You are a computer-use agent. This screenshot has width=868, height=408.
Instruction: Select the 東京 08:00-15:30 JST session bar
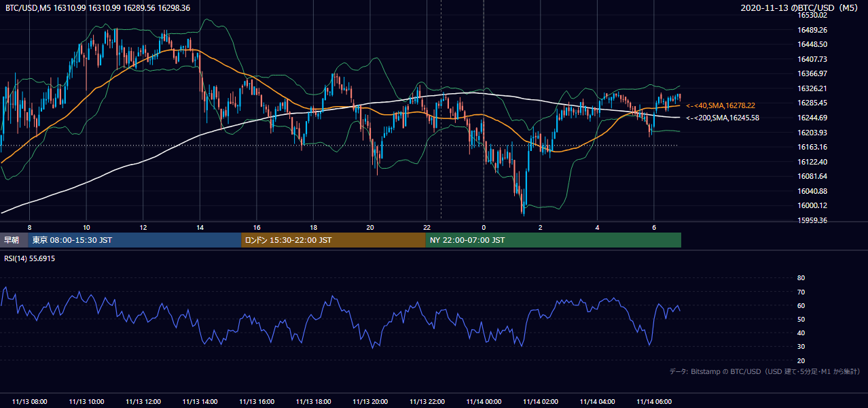[134, 240]
